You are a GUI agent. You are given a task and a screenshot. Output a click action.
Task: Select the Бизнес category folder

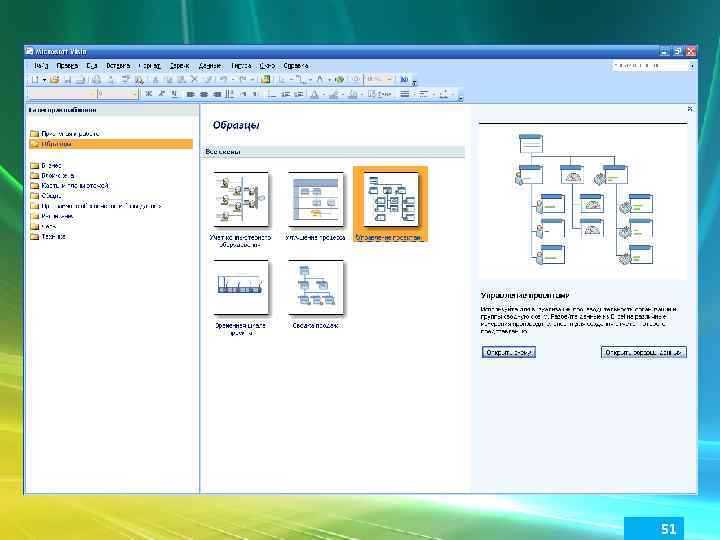click(46, 165)
